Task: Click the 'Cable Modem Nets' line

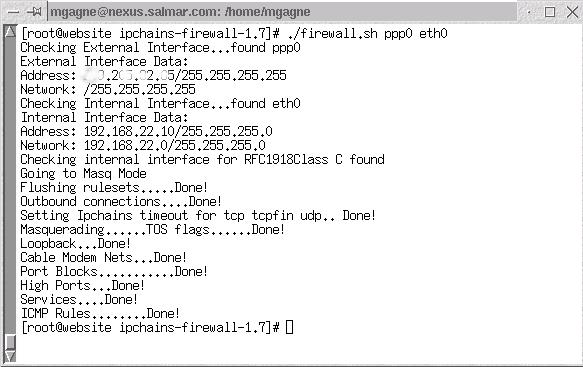Action: tap(103, 258)
